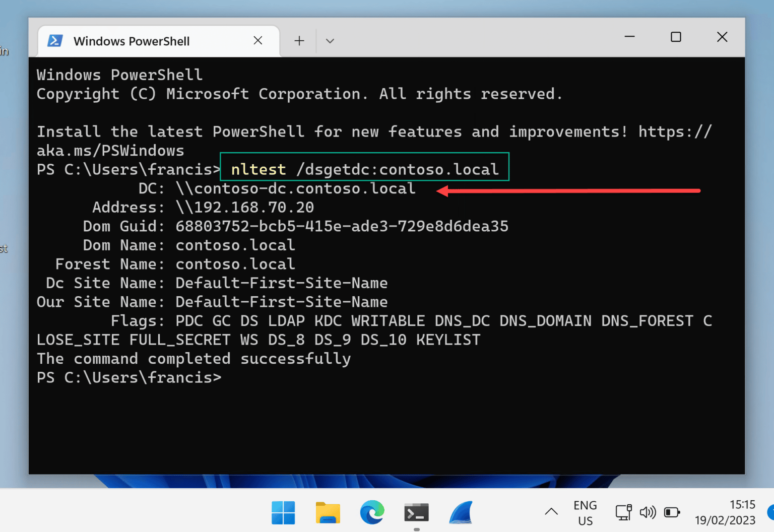This screenshot has width=774, height=532.
Task: Open the new tab dropdown menu
Action: [330, 40]
